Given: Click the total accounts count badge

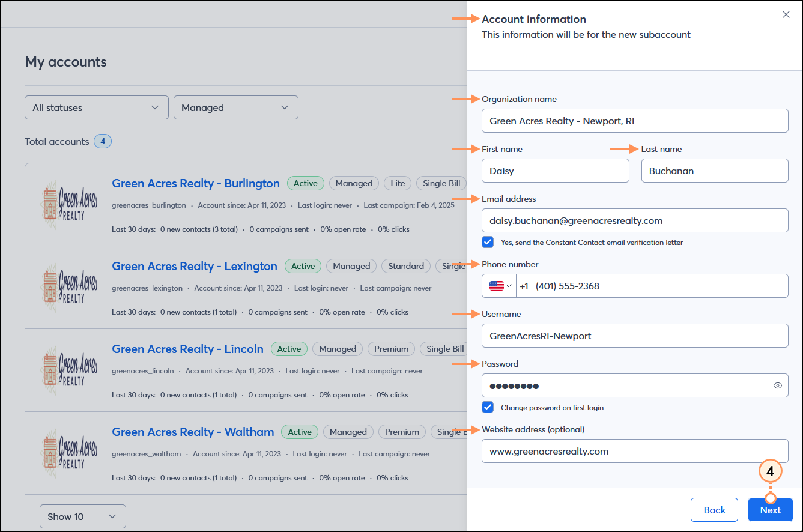Looking at the screenshot, I should (102, 141).
